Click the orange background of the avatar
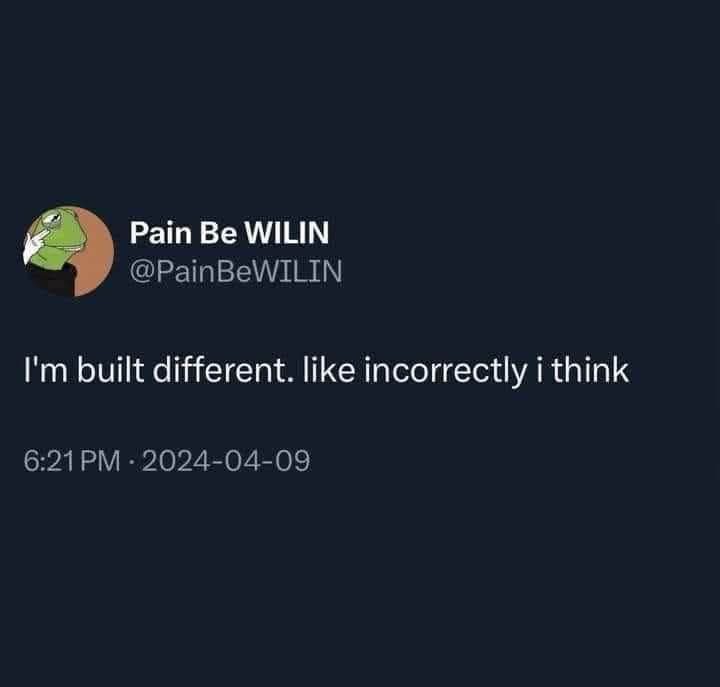This screenshot has width=720, height=687. [x=94, y=257]
